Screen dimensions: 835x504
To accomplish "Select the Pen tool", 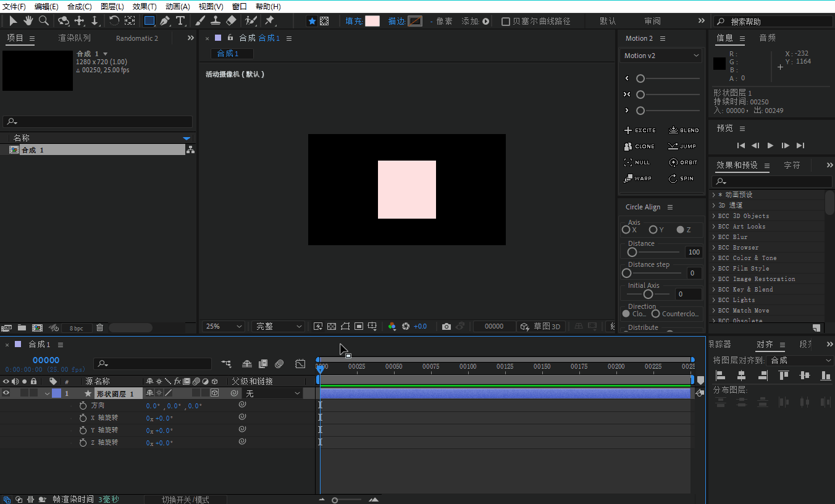I will pos(165,21).
